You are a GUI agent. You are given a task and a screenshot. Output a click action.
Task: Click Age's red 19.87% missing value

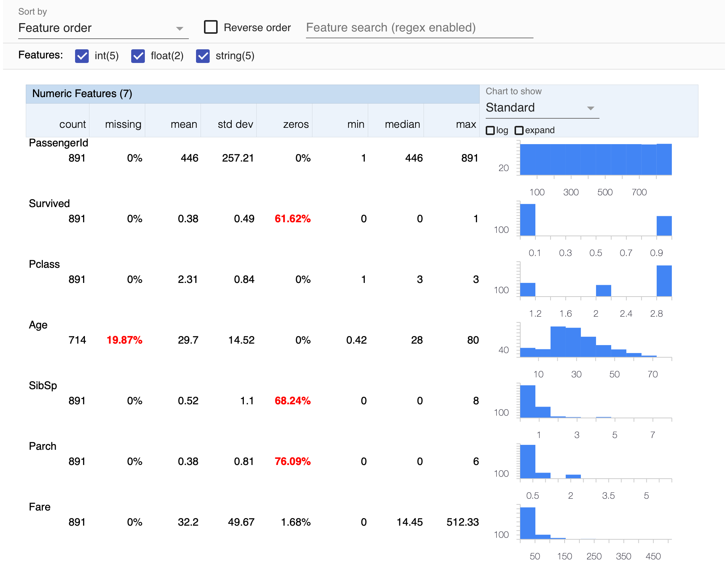124,340
